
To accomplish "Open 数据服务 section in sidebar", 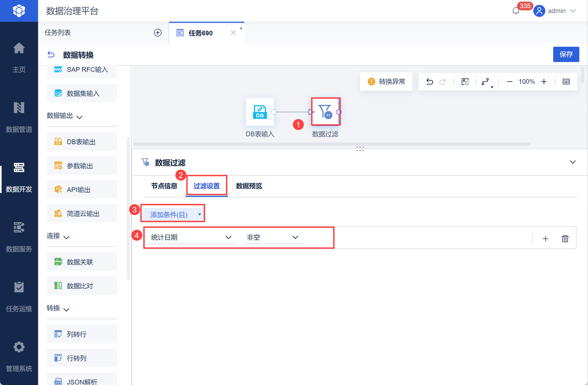I will [19, 237].
